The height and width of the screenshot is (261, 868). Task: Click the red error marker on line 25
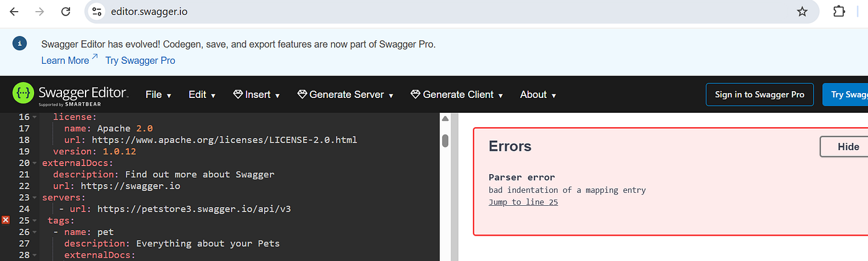coord(6,219)
